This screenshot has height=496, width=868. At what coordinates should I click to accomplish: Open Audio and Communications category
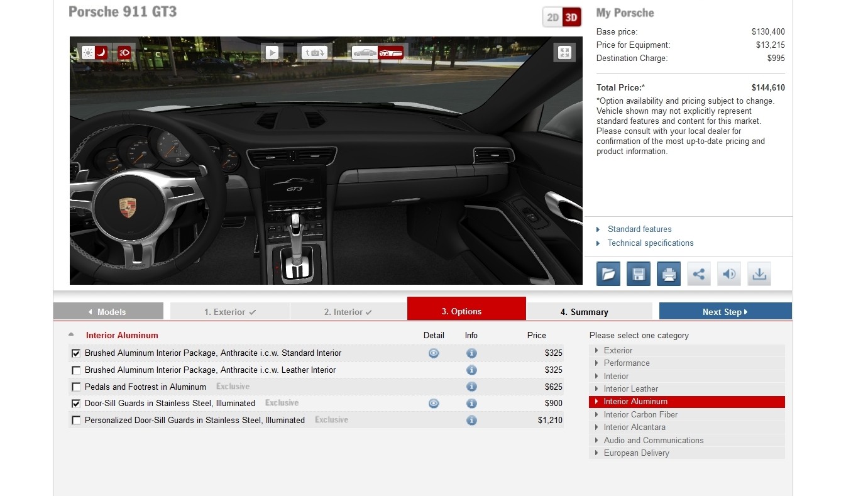coord(687,441)
